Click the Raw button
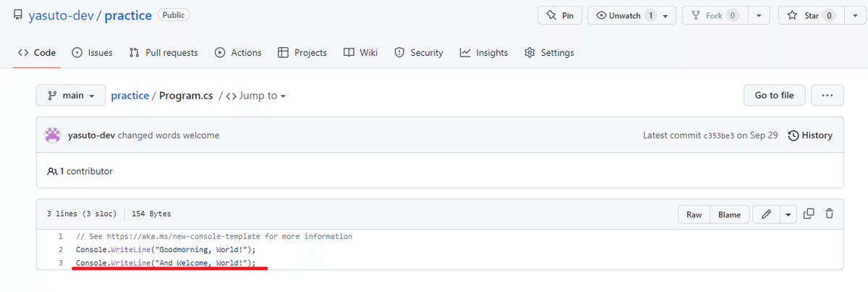Screen dimensions: 868x292 (x=694, y=214)
